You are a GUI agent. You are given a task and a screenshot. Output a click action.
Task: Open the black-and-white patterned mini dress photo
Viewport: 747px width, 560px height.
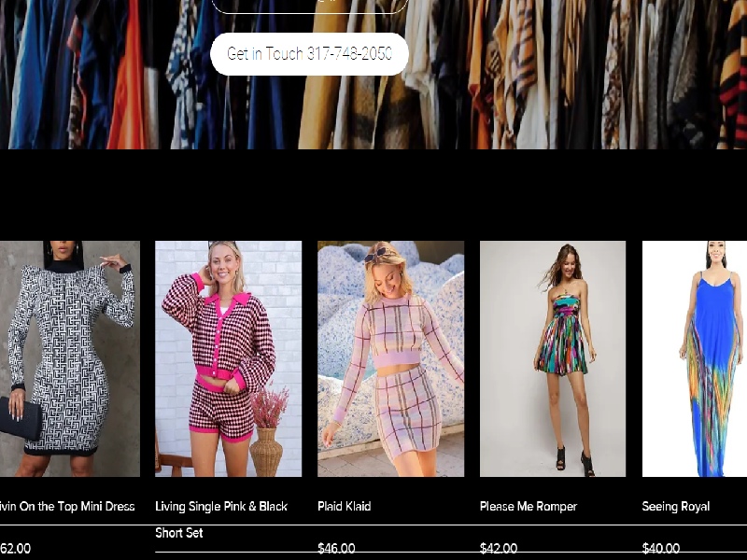pyautogui.click(x=69, y=359)
